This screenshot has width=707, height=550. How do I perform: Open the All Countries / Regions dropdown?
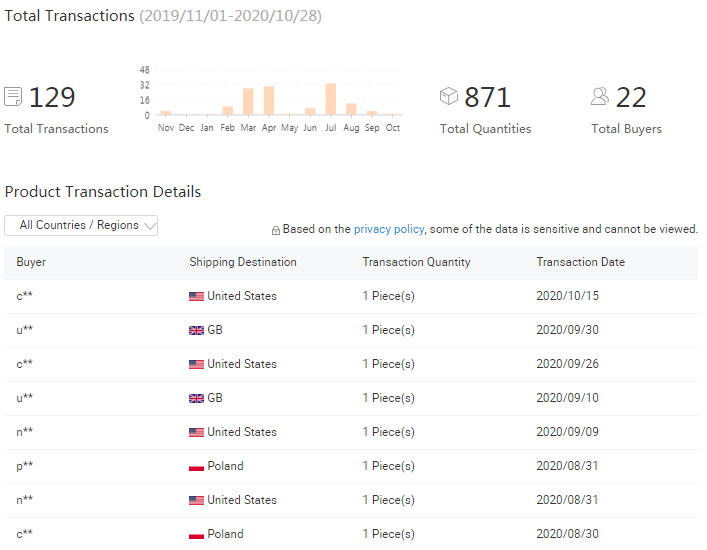point(81,225)
